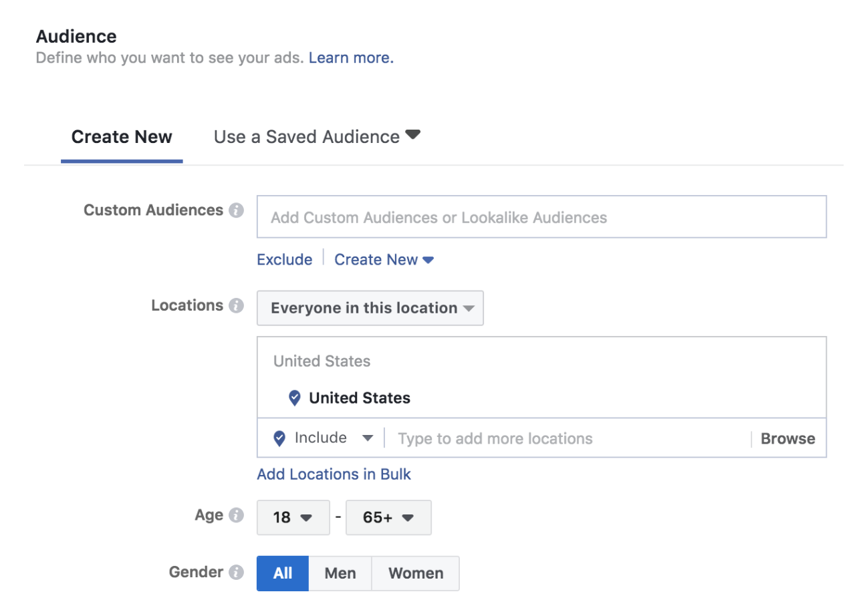This screenshot has height=616, width=861.
Task: Click the bold United States location entry
Action: point(360,398)
